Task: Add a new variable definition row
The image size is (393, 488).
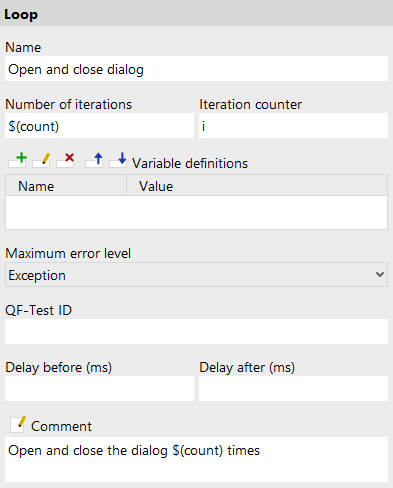Action: point(18,160)
